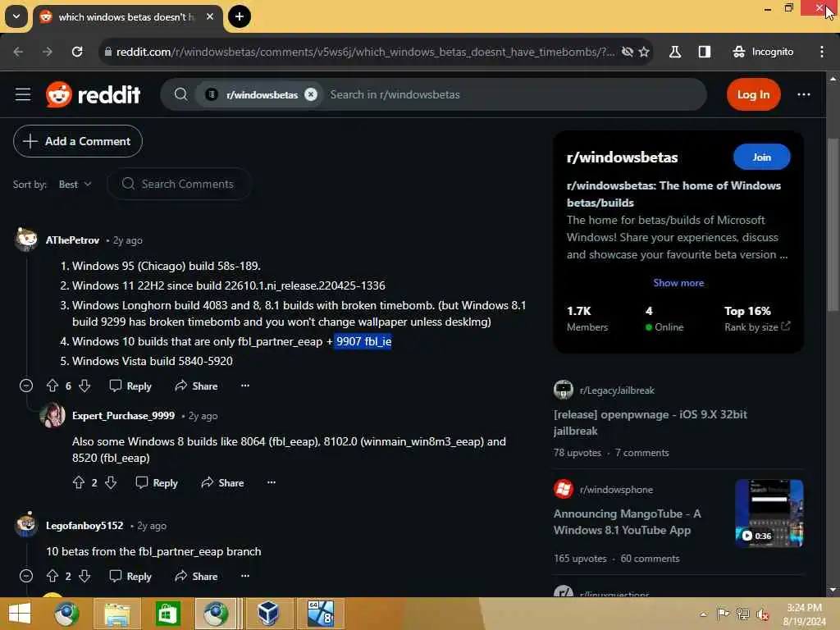Image resolution: width=840 pixels, height=630 pixels.
Task: Play the MangoTube video thumbnail
Action: (769, 514)
